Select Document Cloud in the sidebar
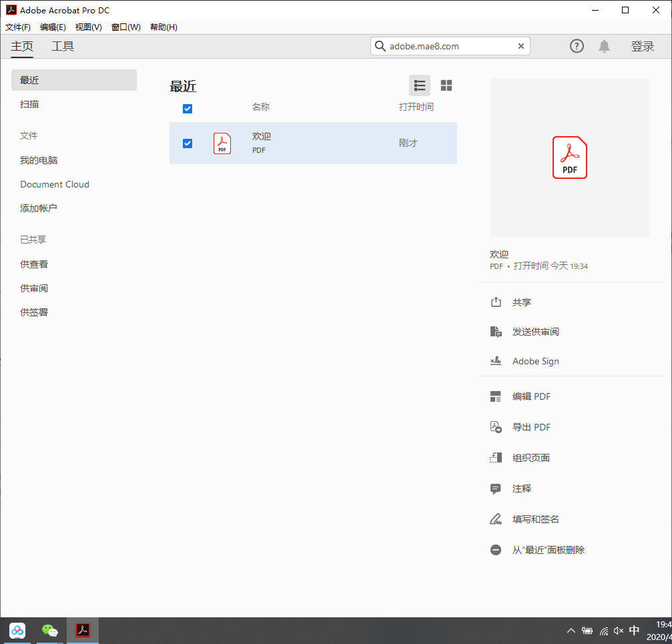The image size is (672, 644). click(55, 184)
